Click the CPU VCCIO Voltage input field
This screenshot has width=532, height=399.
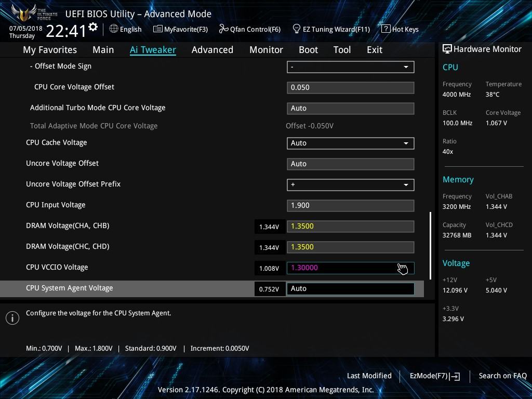coord(350,268)
